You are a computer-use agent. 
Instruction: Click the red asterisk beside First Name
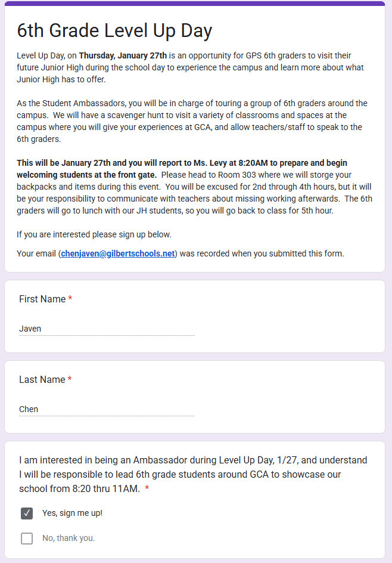tap(70, 299)
